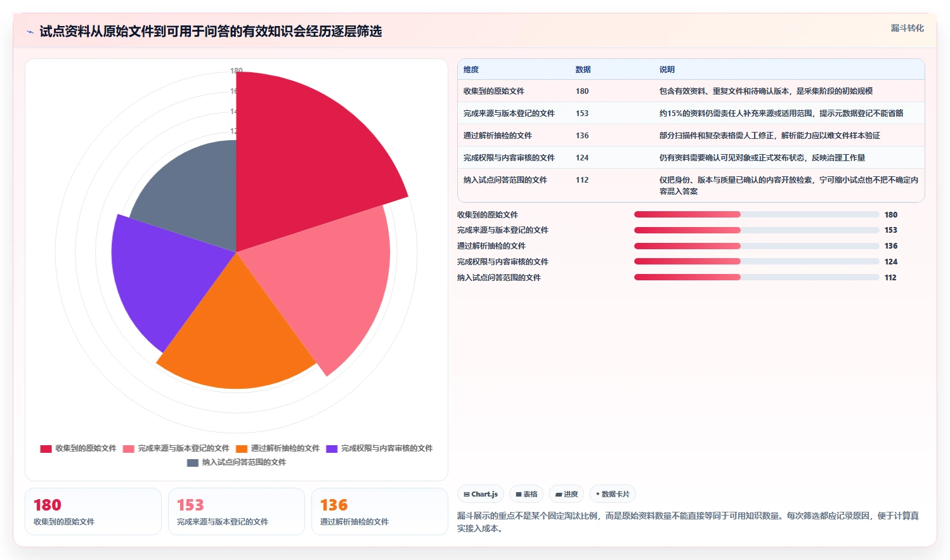The image size is (950, 560).
Task: Toggle legend swatch for 通过解析抽检的文件
Action: coord(241,448)
